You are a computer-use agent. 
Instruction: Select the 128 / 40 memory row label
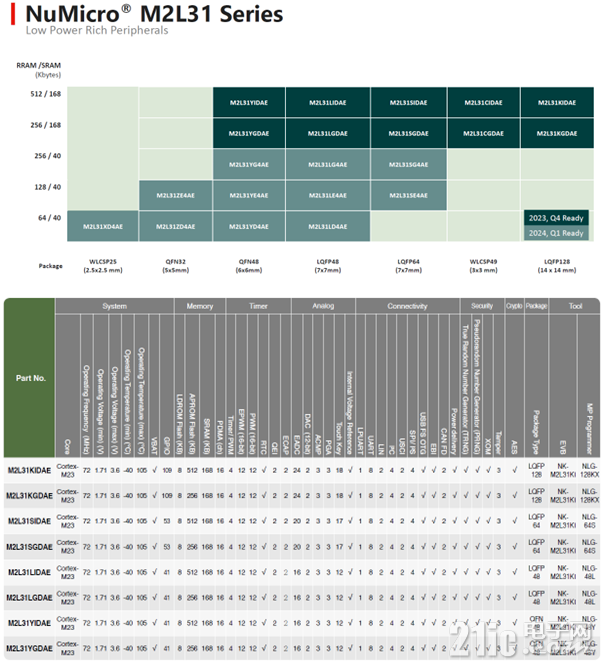(47, 187)
